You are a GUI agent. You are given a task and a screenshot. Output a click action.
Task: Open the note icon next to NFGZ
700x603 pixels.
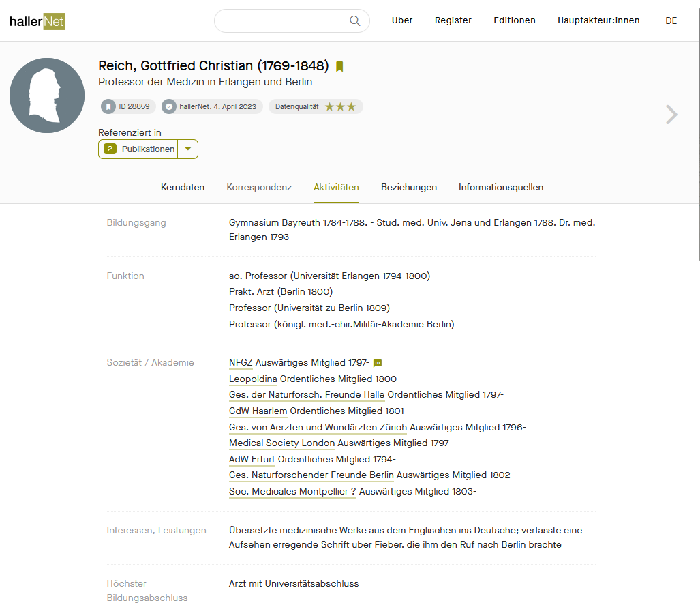point(378,363)
